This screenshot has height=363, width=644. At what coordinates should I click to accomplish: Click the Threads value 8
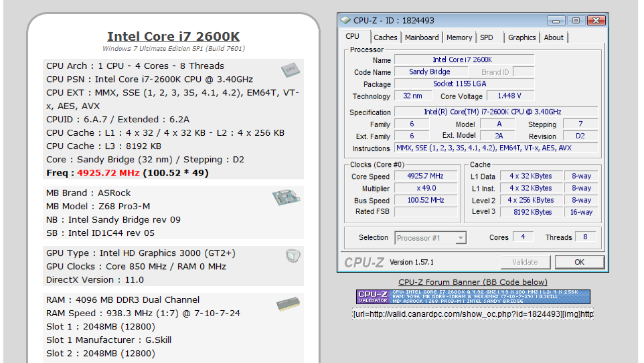[585, 237]
